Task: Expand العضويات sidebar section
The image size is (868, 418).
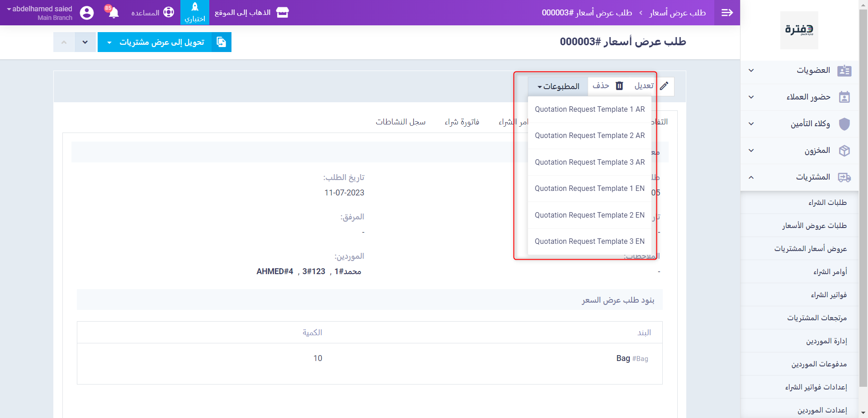Action: click(799, 71)
